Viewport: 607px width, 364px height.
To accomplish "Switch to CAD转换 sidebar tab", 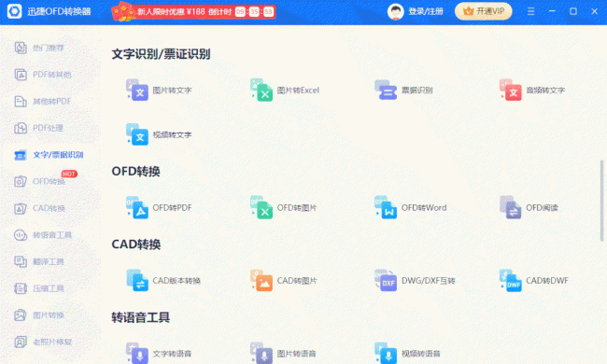I will coord(39,208).
